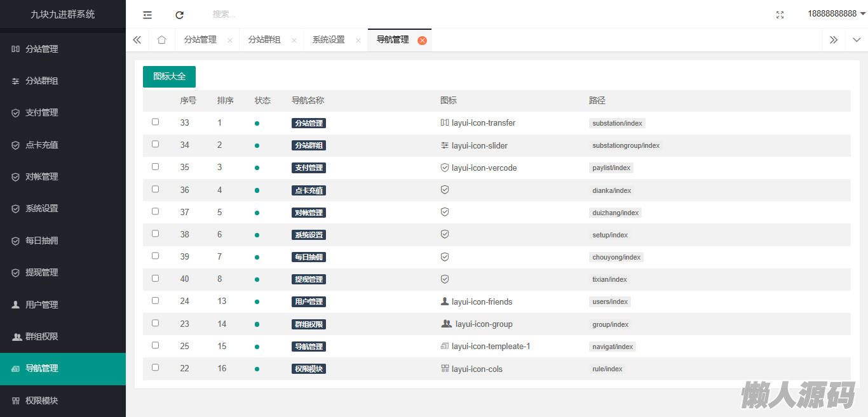Click the refresh icon in the top bar

179,15
